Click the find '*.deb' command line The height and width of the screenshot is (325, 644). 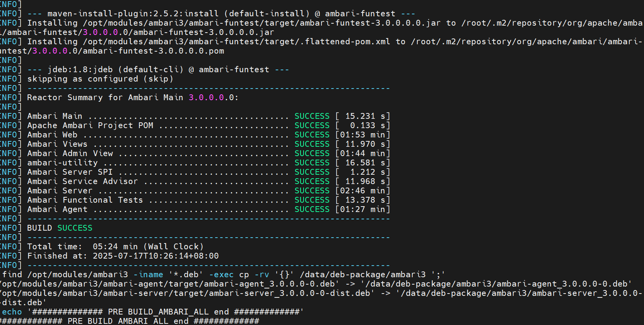[x=223, y=275]
